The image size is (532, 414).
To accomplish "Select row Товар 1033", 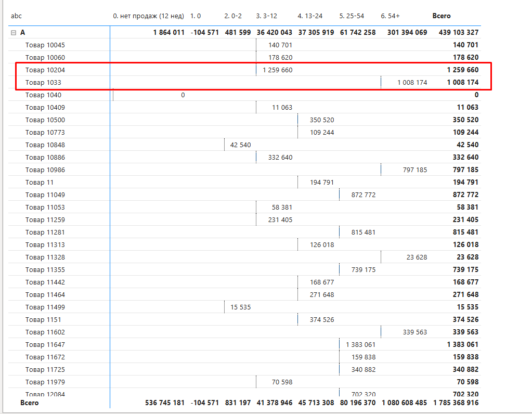I will pos(43,83).
